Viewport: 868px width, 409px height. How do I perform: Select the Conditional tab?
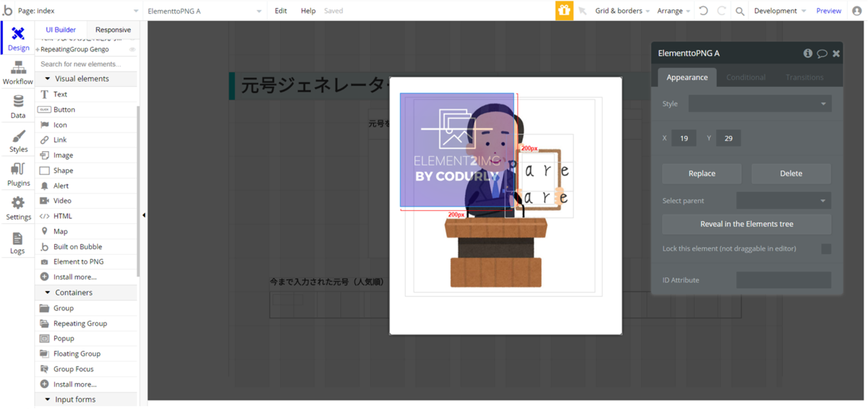click(746, 77)
